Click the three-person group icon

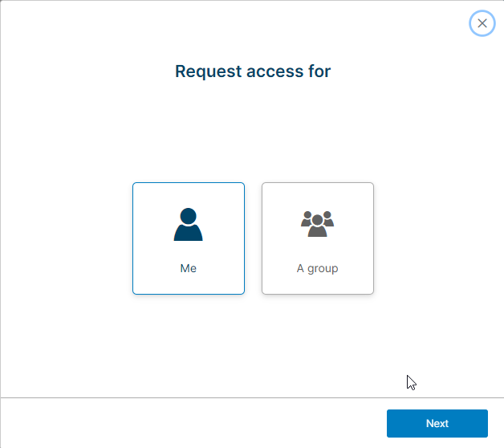pyautogui.click(x=318, y=224)
